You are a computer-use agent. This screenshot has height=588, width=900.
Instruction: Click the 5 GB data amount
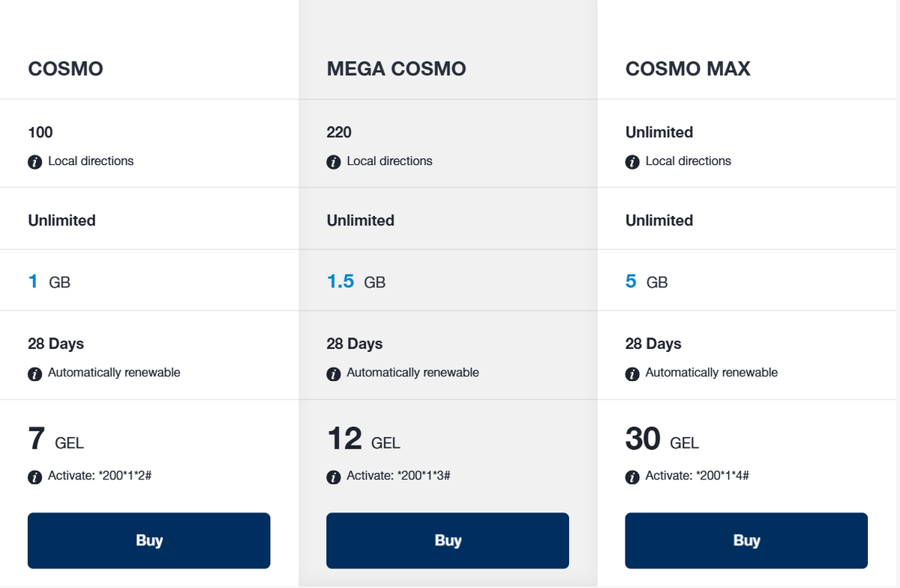(646, 282)
